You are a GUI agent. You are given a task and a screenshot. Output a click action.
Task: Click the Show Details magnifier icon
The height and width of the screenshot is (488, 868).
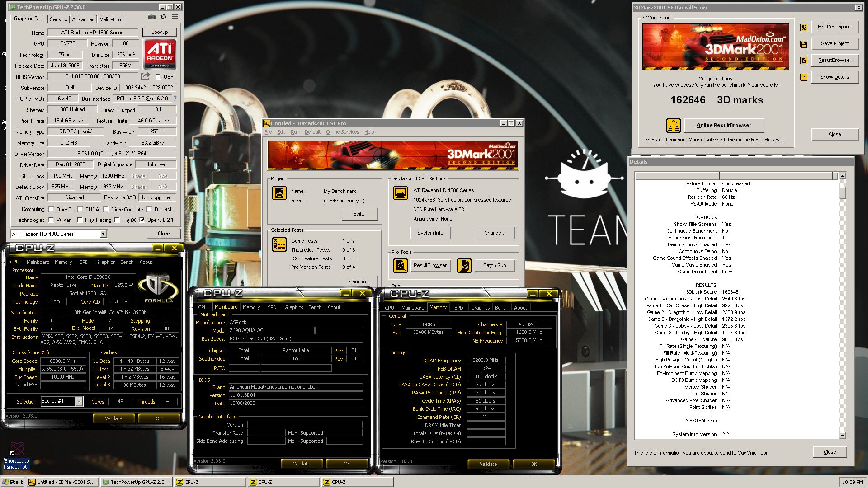coord(804,77)
